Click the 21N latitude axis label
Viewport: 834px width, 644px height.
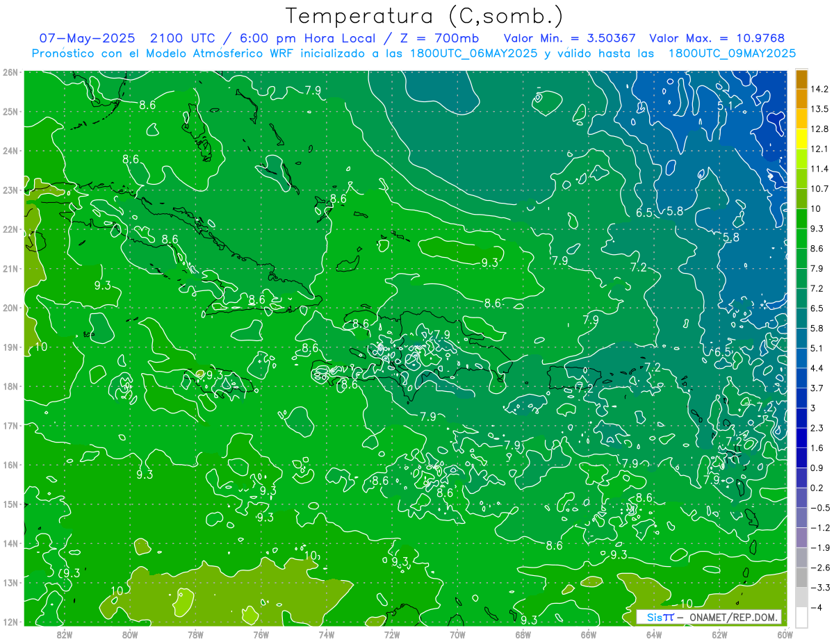click(10, 268)
